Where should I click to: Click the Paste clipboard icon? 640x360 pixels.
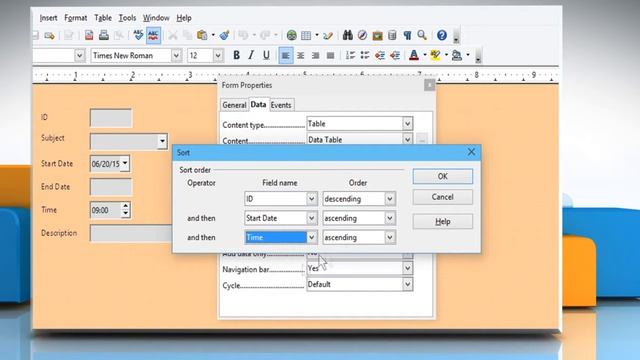click(x=202, y=36)
